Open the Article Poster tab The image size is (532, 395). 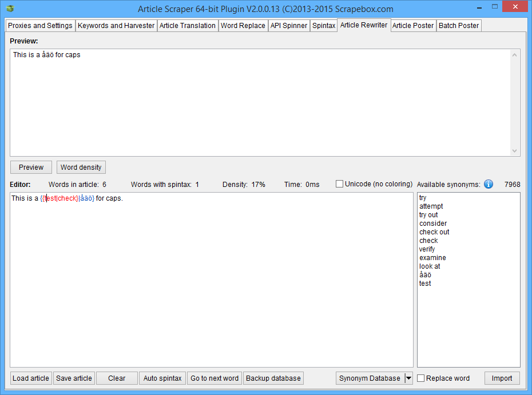tap(413, 25)
